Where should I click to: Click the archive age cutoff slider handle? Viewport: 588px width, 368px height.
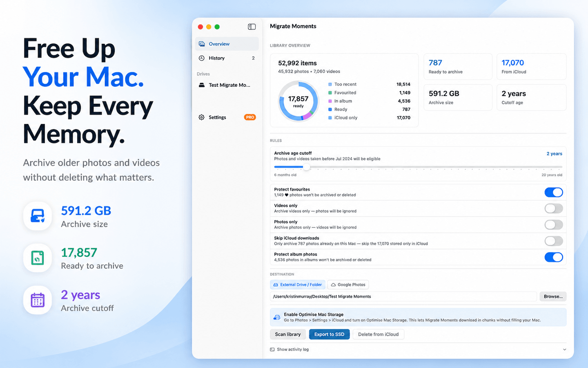tap(307, 167)
